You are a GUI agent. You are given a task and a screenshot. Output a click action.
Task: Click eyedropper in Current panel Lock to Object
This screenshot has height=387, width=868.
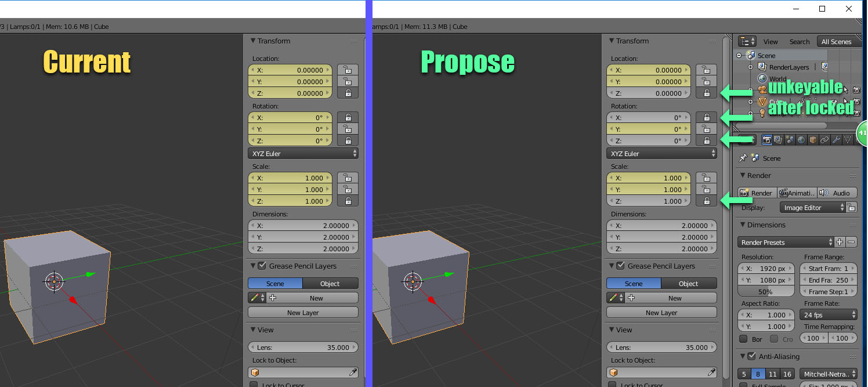353,372
